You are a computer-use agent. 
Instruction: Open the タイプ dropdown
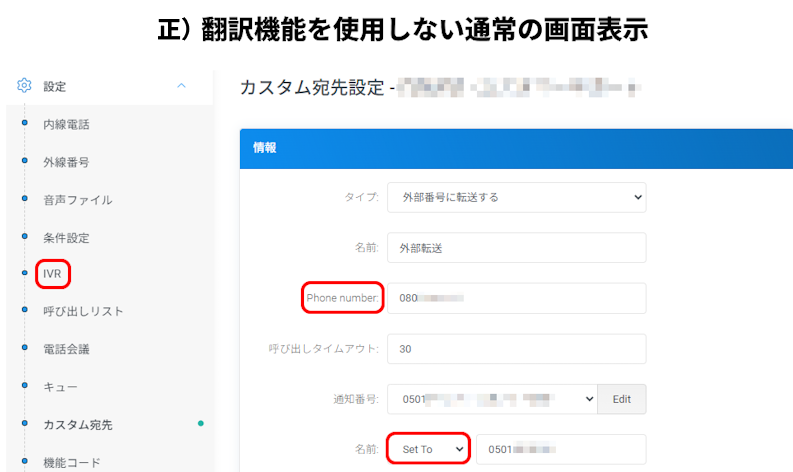point(516,197)
